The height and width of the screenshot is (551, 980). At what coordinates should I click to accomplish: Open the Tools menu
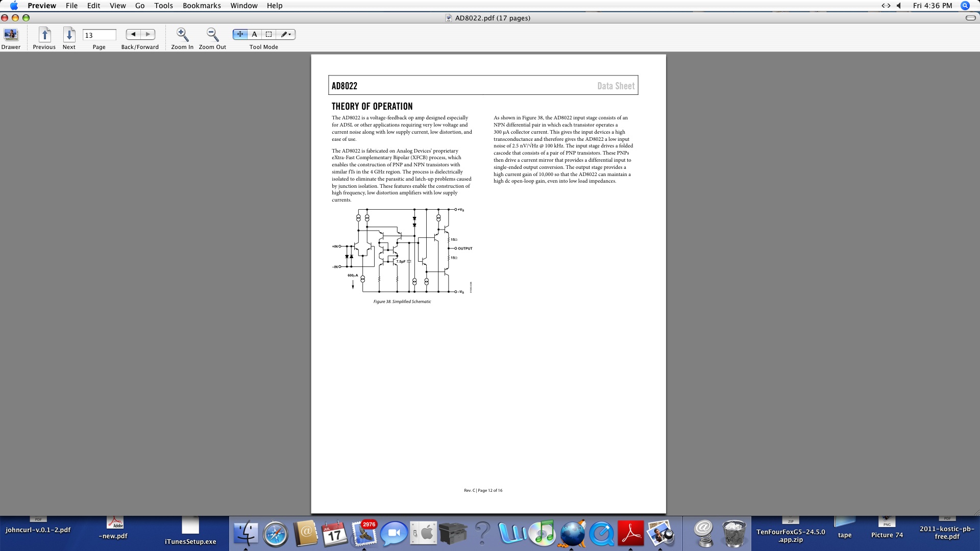pos(163,6)
